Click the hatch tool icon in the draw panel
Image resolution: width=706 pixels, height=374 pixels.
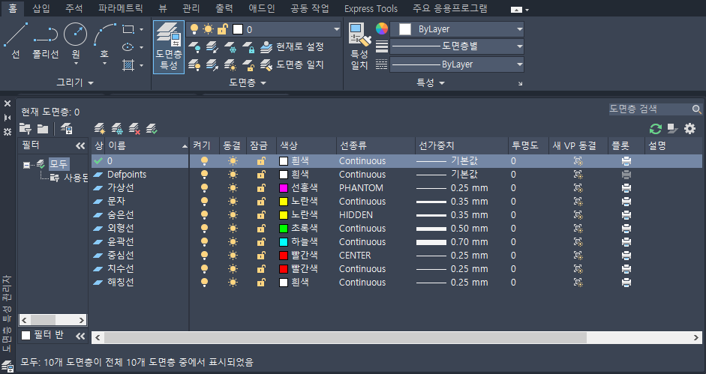[x=128, y=65]
